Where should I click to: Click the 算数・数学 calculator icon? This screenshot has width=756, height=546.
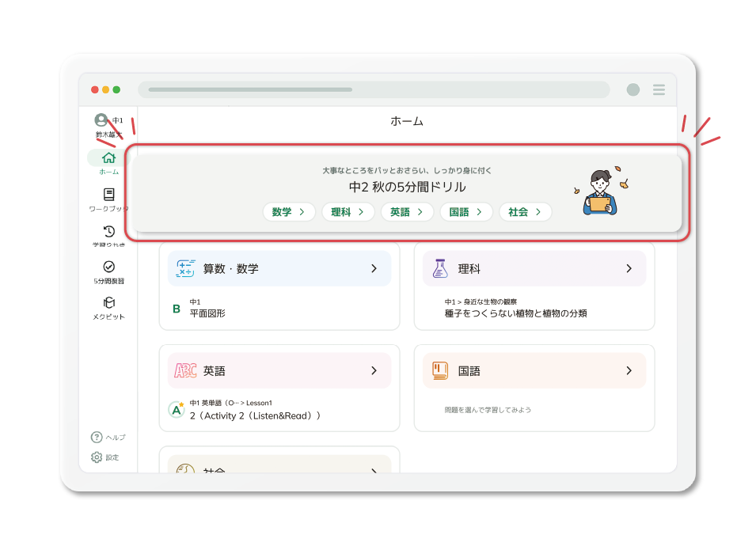click(185, 268)
